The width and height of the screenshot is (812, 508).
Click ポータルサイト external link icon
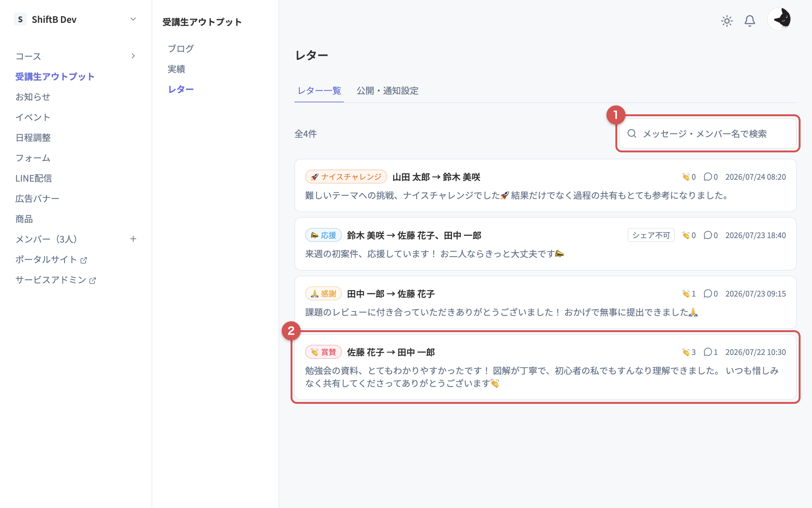tap(83, 260)
